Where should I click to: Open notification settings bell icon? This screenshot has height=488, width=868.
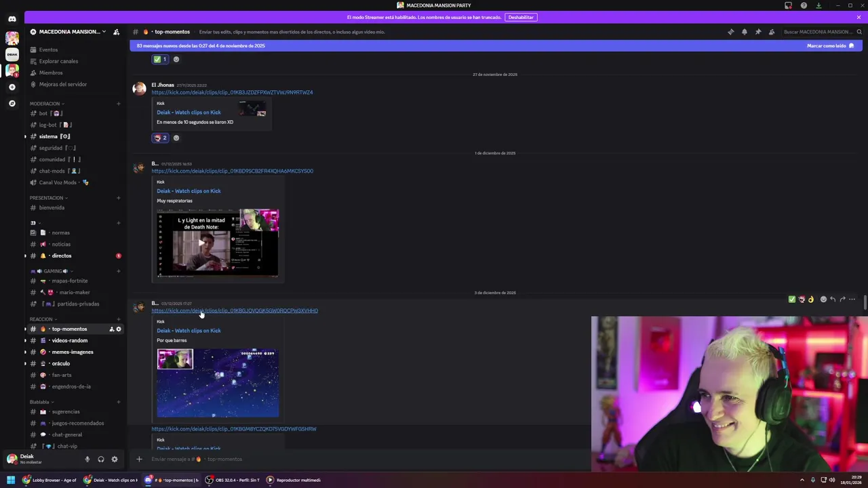point(744,32)
